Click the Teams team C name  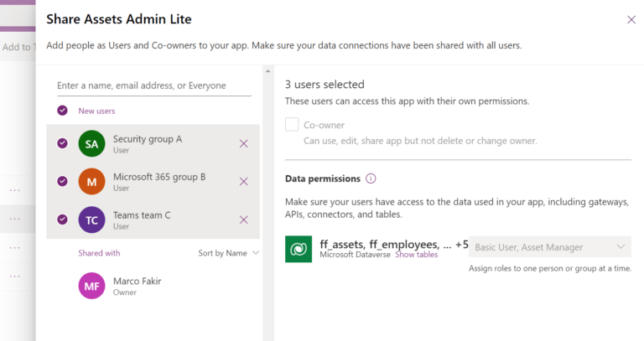142,215
